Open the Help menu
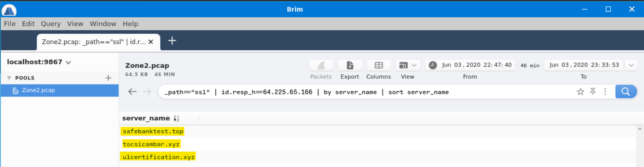The width and height of the screenshot is (644, 167). 130,24
